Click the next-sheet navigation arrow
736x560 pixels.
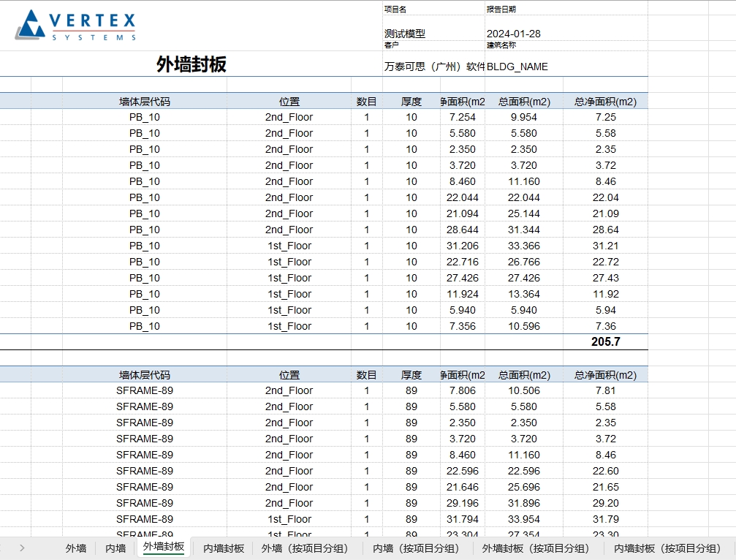click(22, 548)
